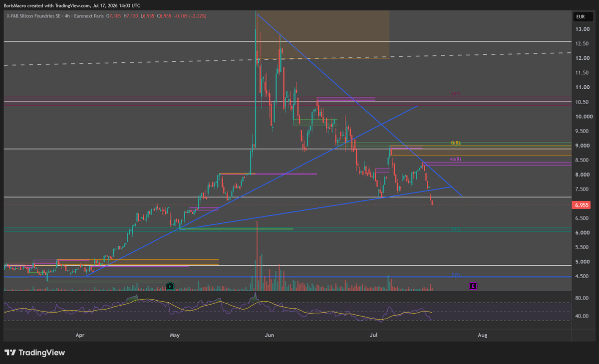Click the 9.000 price axis label
The height and width of the screenshot is (364, 599).
tap(583, 146)
